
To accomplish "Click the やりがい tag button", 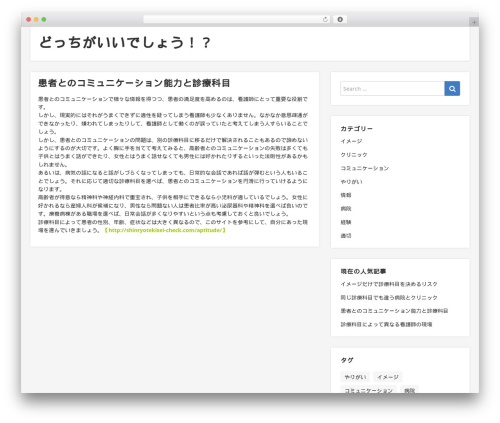I will 355,377.
